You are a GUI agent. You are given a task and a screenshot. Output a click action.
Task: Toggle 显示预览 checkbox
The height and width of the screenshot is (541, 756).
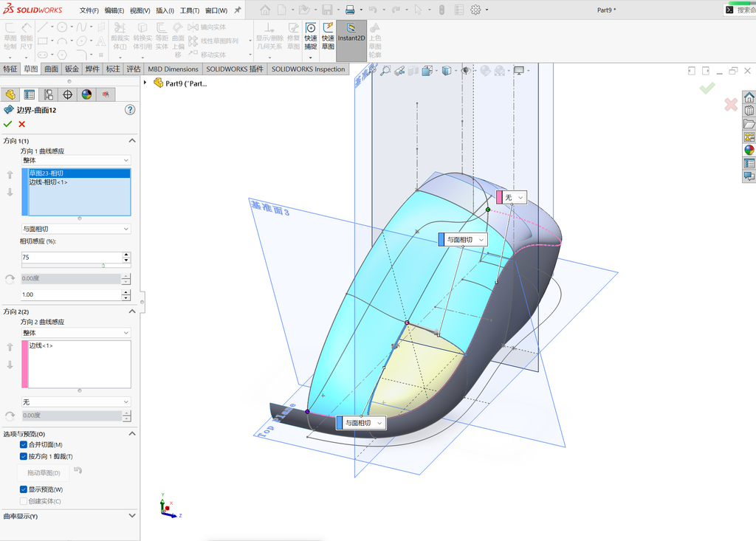(x=23, y=489)
